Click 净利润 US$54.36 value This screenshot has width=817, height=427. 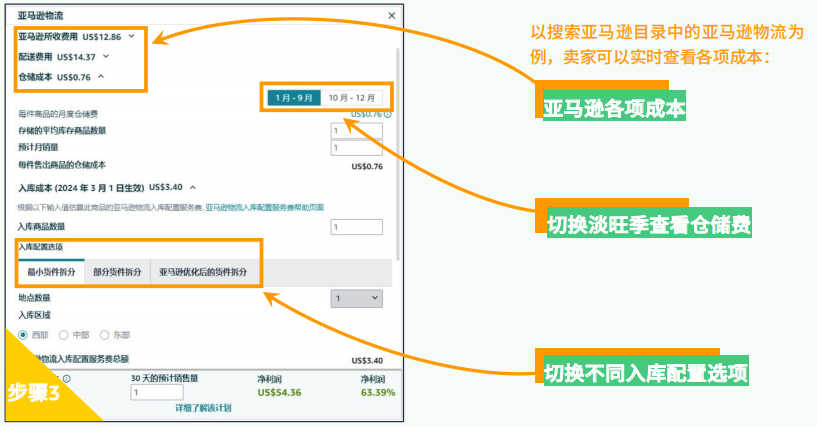click(279, 392)
